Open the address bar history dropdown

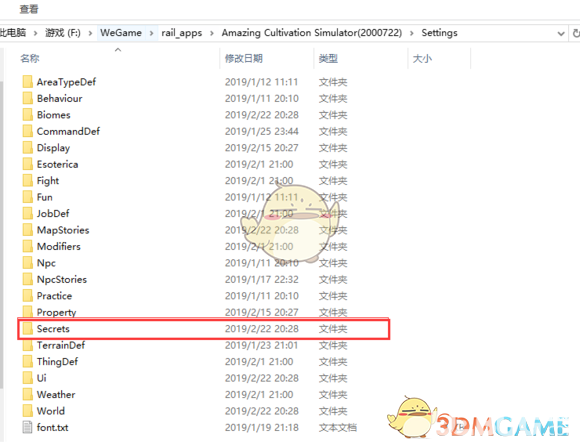(561, 34)
